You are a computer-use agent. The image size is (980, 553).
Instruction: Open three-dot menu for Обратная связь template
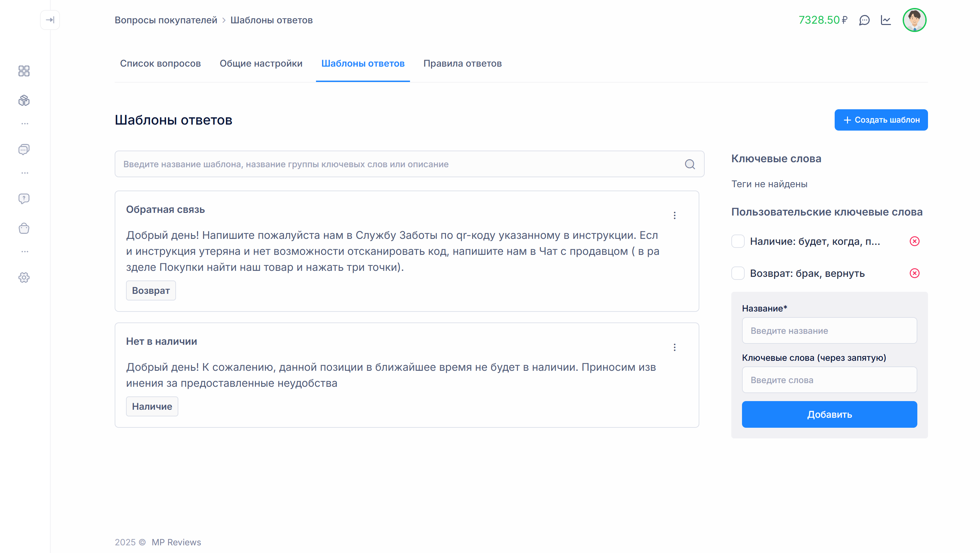coord(675,215)
